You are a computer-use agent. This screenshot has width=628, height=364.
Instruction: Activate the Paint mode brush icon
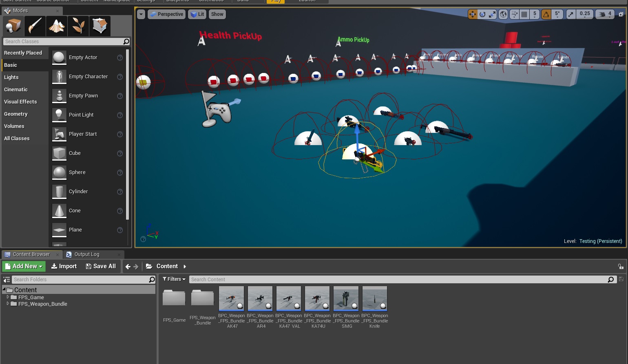35,26
